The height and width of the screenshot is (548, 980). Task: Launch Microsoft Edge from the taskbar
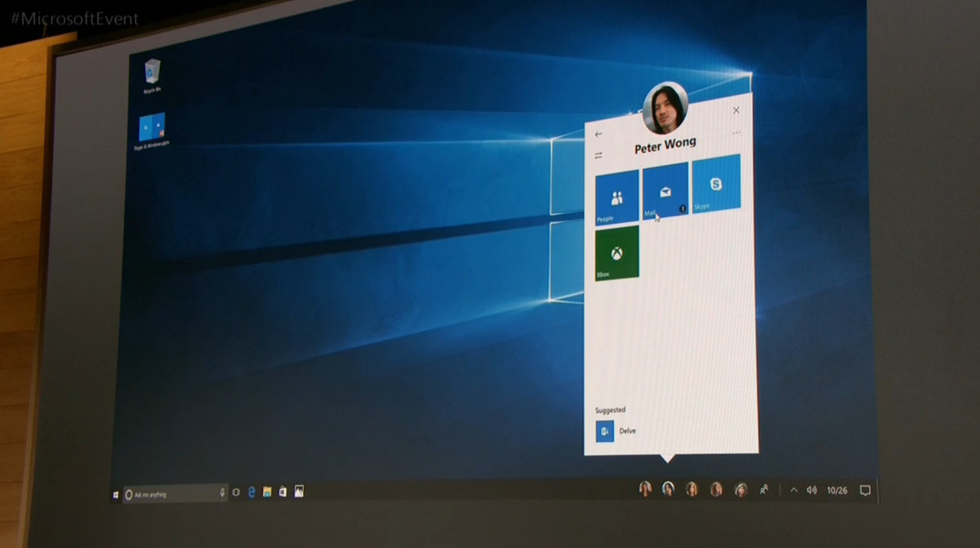point(252,492)
